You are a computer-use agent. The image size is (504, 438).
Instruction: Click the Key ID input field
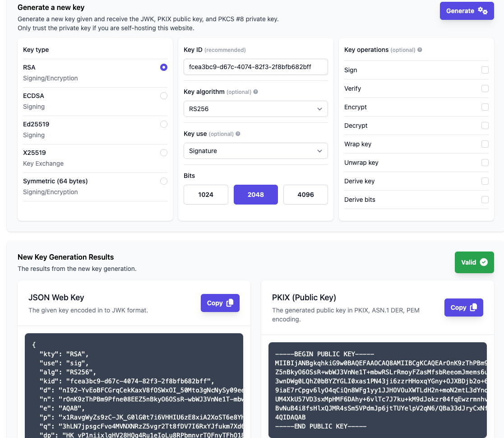[x=255, y=66]
